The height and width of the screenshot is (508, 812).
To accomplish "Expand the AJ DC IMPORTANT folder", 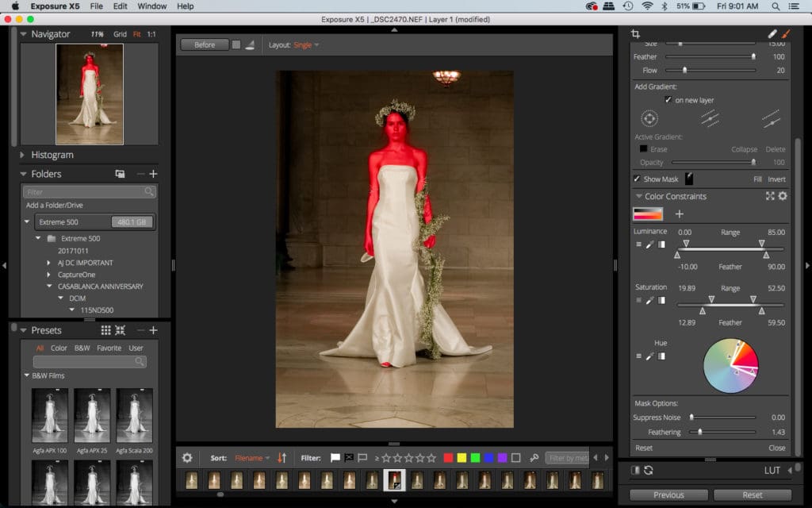I will coord(49,263).
